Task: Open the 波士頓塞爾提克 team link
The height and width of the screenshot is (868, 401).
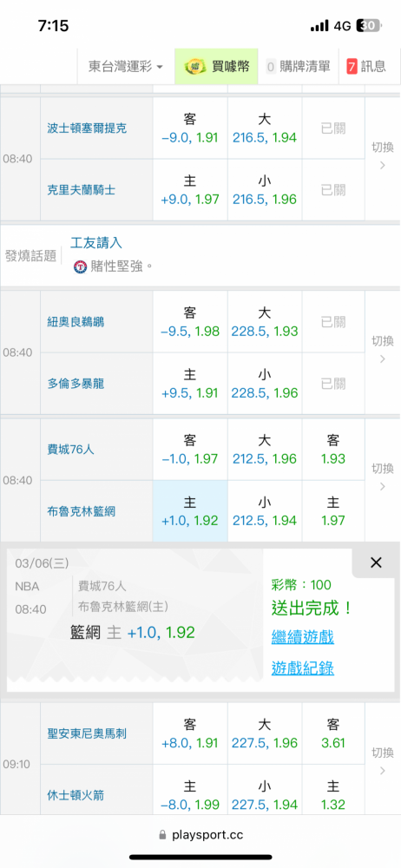Action: (x=87, y=128)
